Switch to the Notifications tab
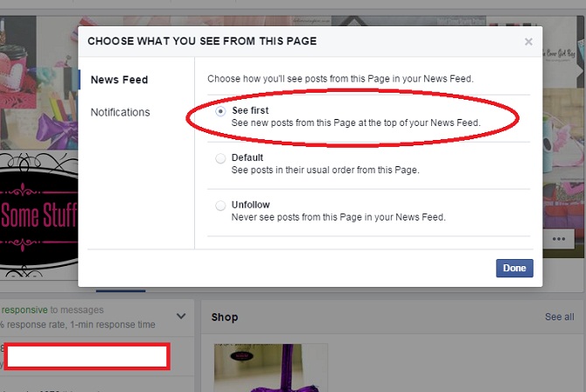Image resolution: width=586 pixels, height=392 pixels. [121, 112]
